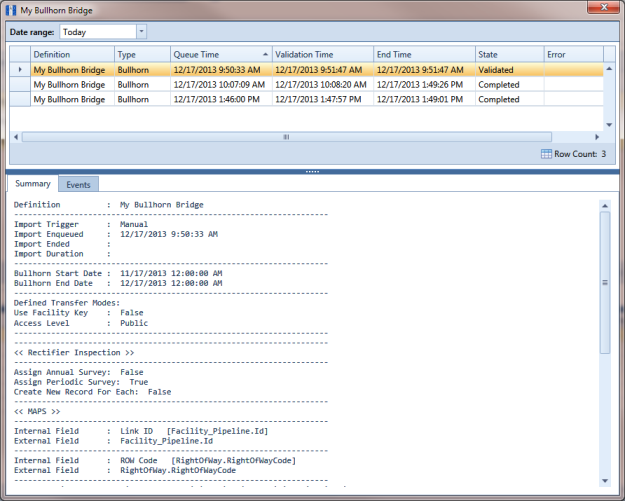The width and height of the screenshot is (625, 501).
Task: Click the grid scroll-down arrow
Action: pos(609,125)
